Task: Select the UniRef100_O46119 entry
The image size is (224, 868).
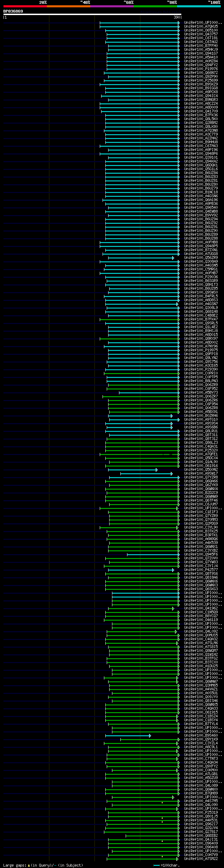Action: pos(201,620)
